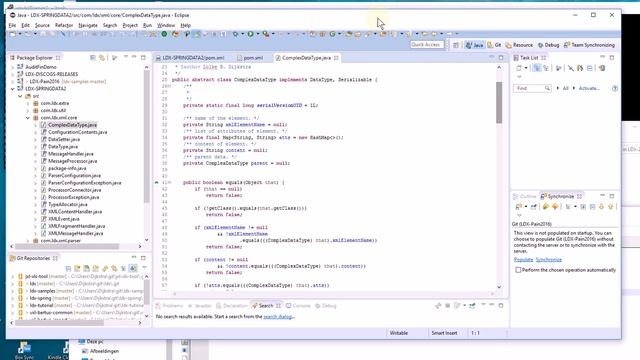
Task: Click the Outline tab
Action: click(x=525, y=196)
